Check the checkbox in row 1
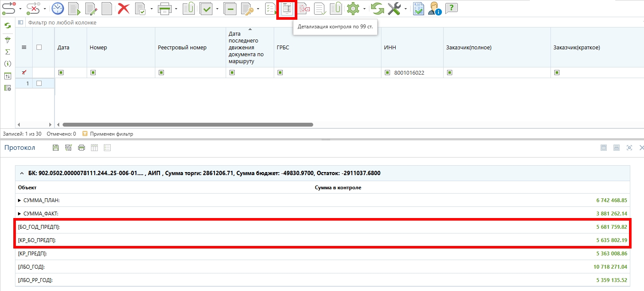The height and width of the screenshot is (291, 644). 39,83
